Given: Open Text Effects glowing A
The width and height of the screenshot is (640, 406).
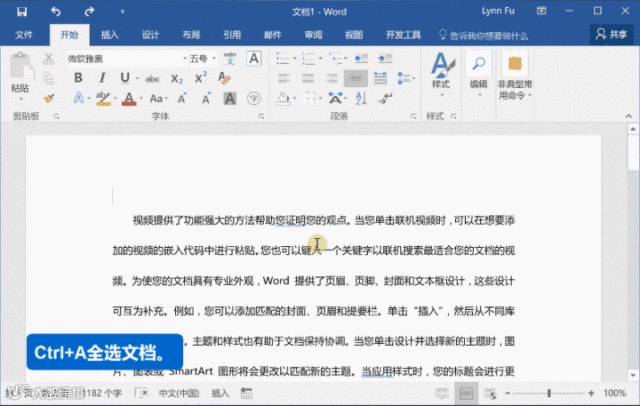Looking at the screenshot, I should click(x=78, y=98).
